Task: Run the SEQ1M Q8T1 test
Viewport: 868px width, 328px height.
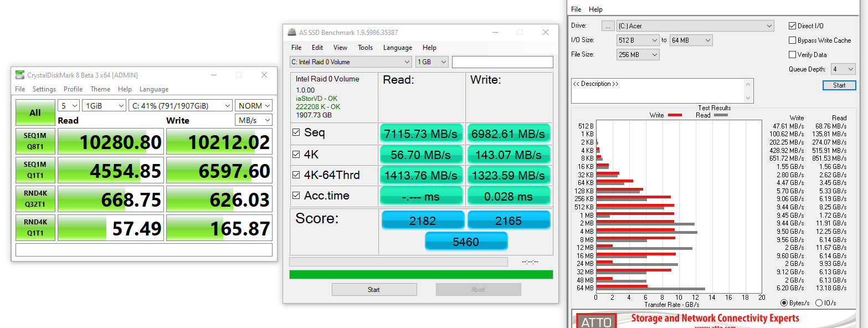Action: pos(35,141)
